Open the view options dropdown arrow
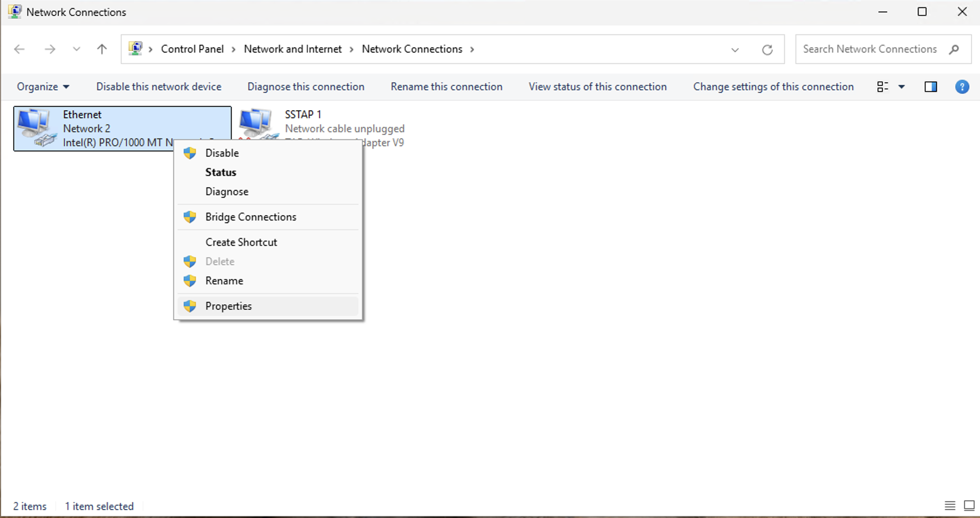 coord(901,87)
